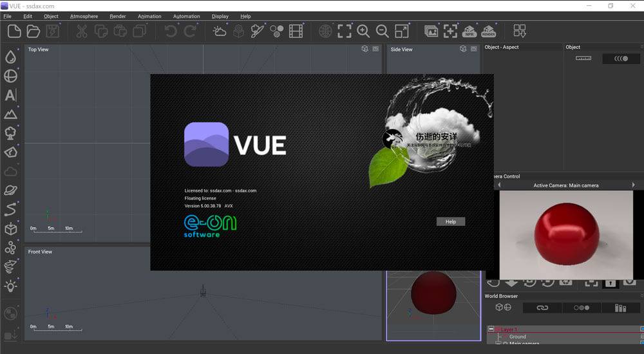Click the Cut scissors icon
Viewport: 644px width, 354px height.
click(x=82, y=31)
